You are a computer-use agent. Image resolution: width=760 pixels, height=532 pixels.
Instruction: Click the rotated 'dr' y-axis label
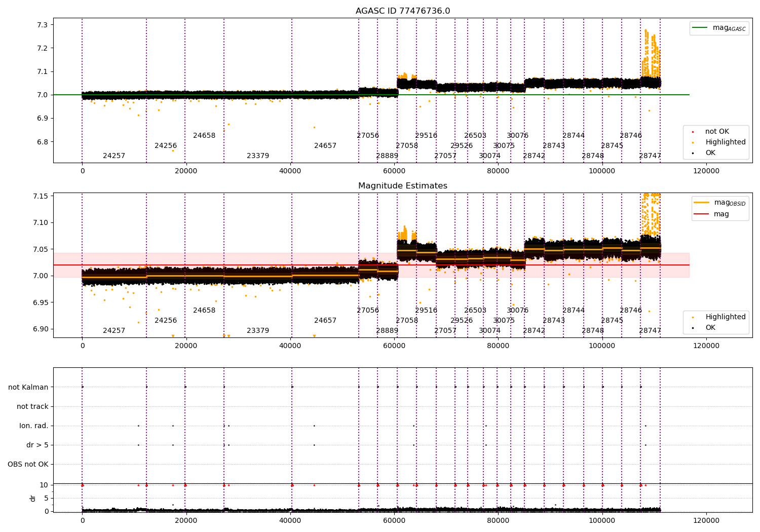33,498
